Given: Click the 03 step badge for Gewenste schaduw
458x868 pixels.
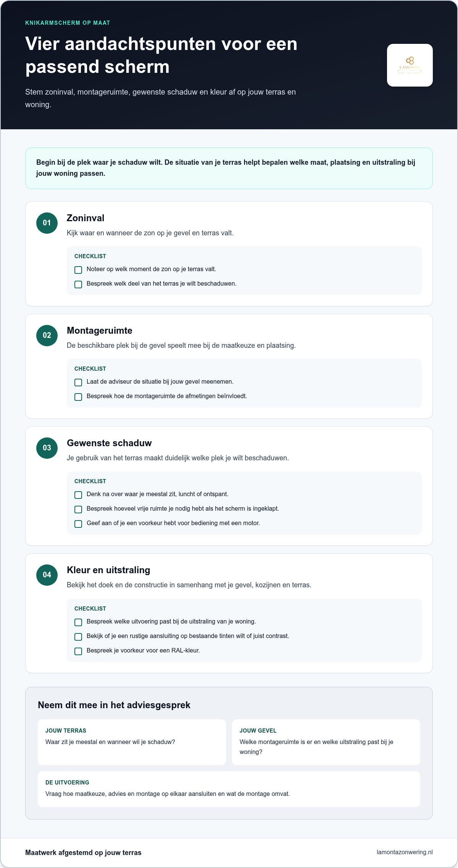Looking at the screenshot, I should pyautogui.click(x=47, y=448).
